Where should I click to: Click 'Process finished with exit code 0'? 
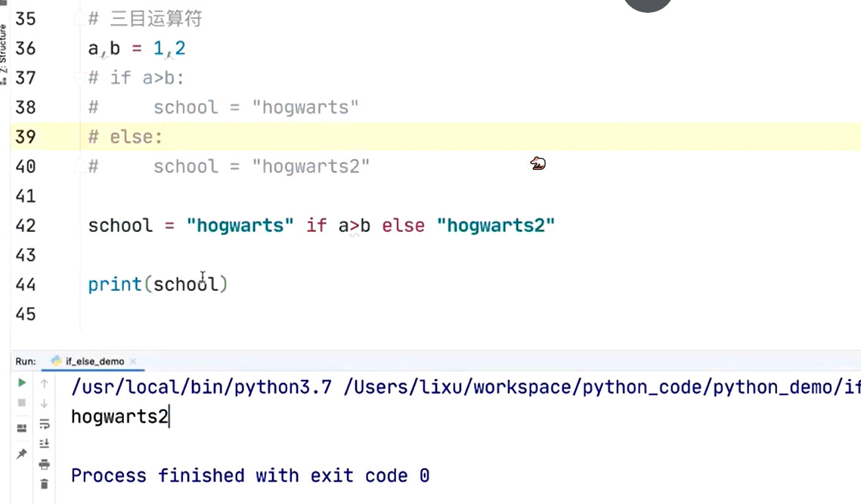coord(250,475)
